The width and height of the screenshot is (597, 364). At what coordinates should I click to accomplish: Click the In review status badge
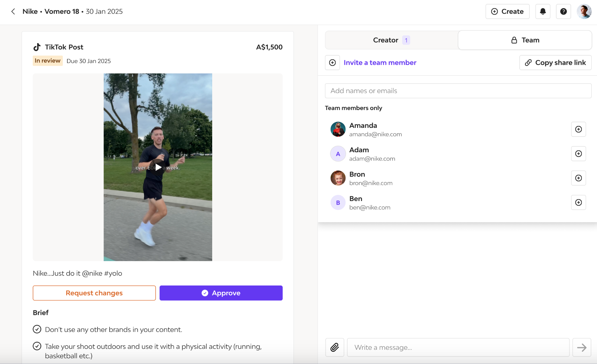click(x=48, y=61)
